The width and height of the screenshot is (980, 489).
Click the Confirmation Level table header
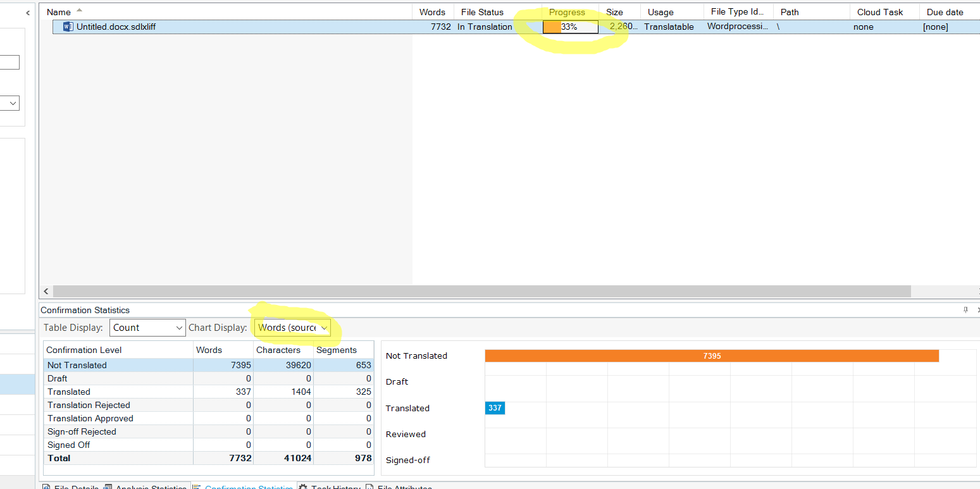pyautogui.click(x=118, y=350)
